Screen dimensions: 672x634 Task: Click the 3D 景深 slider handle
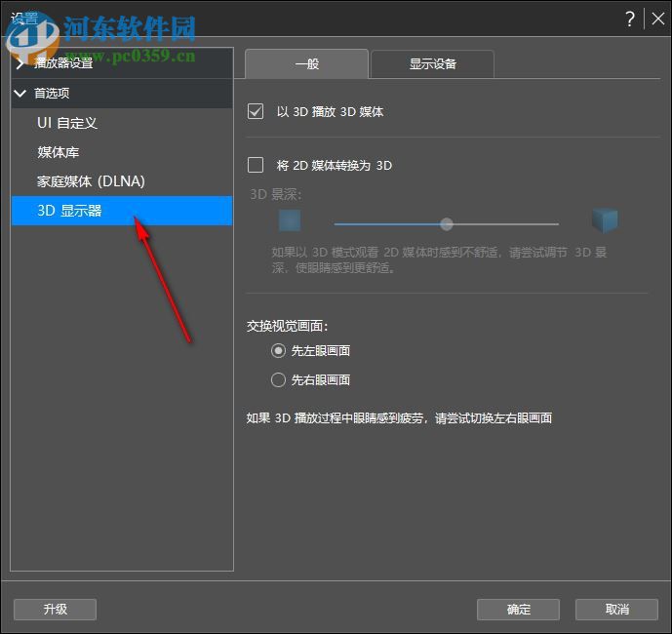(447, 223)
